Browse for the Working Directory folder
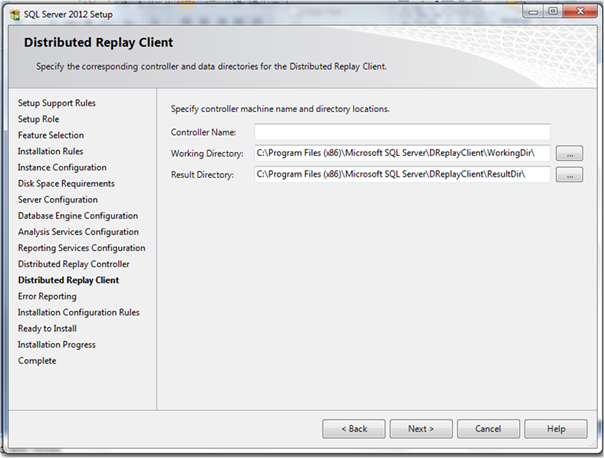The image size is (604, 458). 569,153
